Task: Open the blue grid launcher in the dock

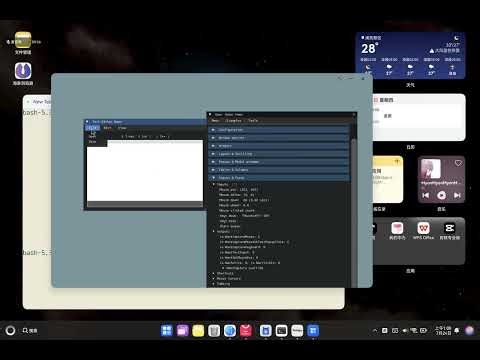Action: pos(166,331)
